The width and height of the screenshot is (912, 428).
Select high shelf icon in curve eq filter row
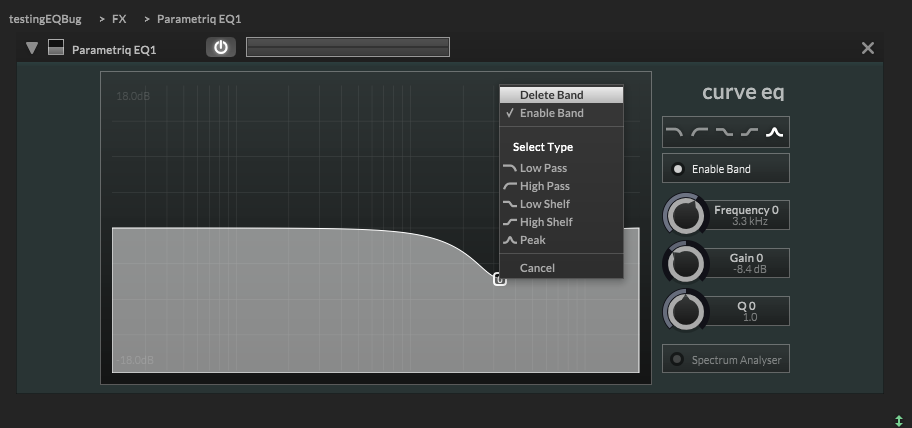(x=750, y=133)
